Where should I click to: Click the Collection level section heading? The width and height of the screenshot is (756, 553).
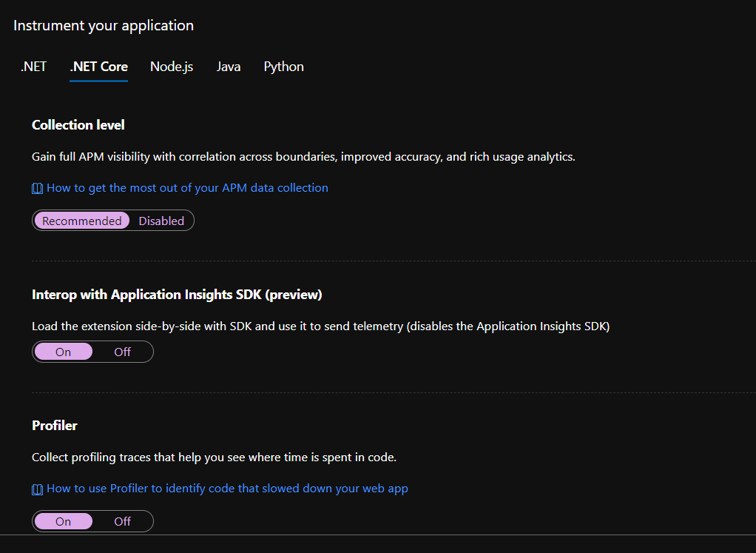(78, 124)
